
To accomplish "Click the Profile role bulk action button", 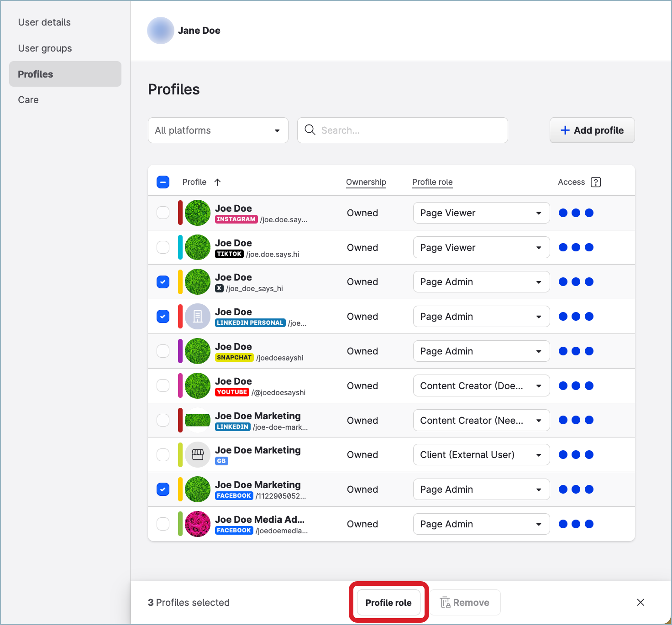I will pyautogui.click(x=388, y=602).
